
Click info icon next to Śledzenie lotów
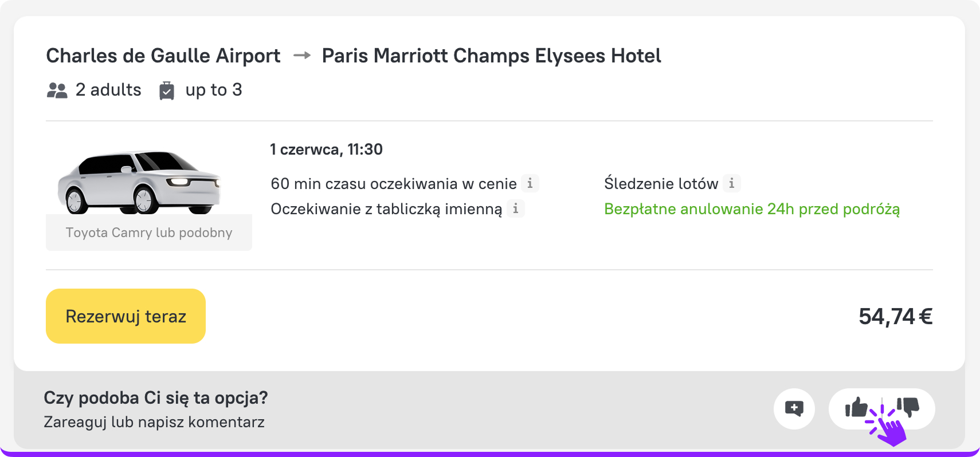731,183
